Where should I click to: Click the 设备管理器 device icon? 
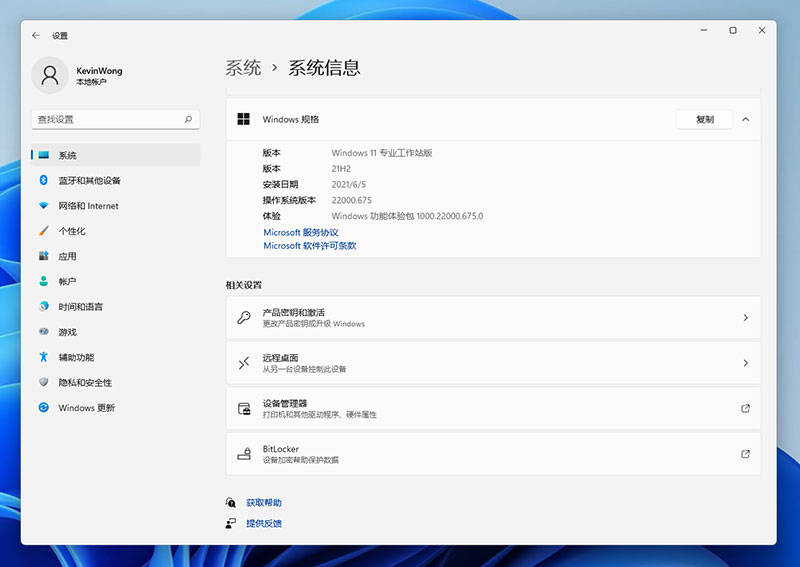244,408
